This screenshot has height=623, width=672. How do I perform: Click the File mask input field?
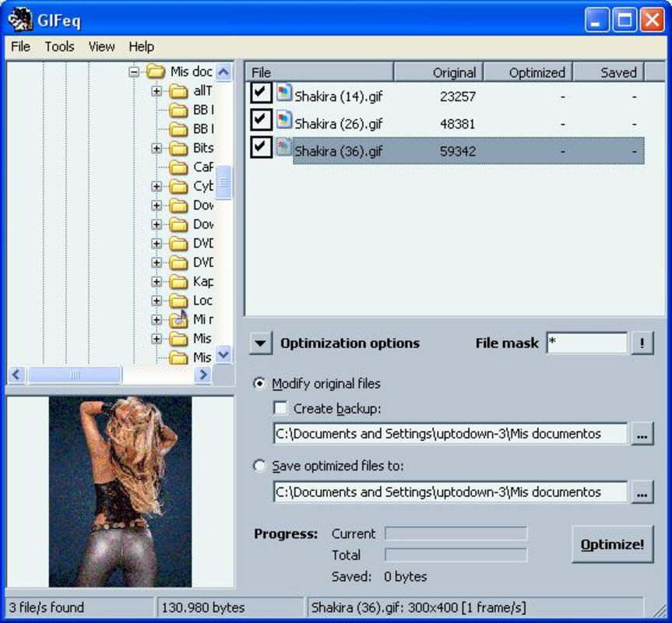tap(586, 343)
